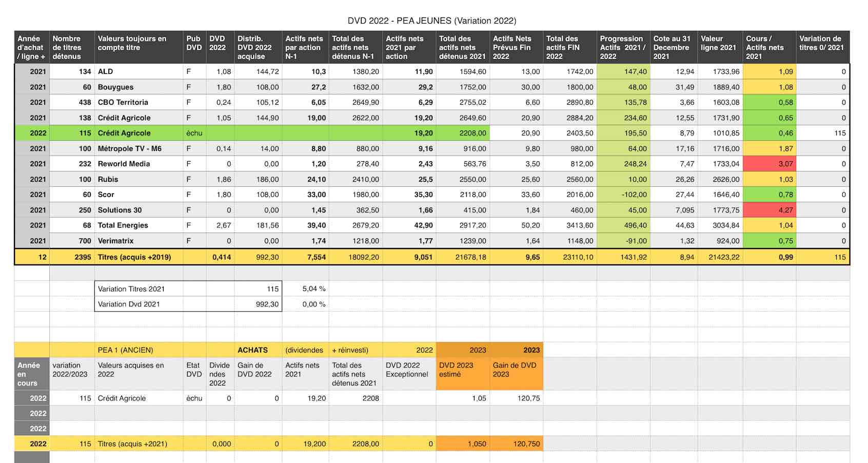
Task: Click the 'Cours / Actifs nets 2021' header
Action: (x=769, y=47)
